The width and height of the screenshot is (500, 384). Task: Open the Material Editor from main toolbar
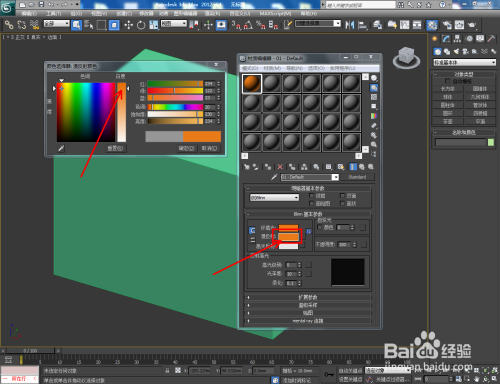(432, 25)
